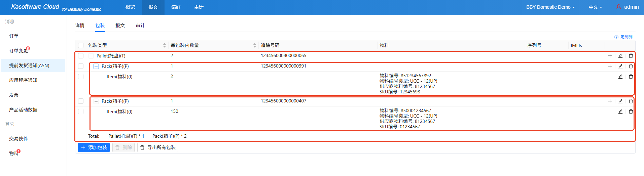
Task: Open the 中文 language dropdown
Action: (x=595, y=7)
